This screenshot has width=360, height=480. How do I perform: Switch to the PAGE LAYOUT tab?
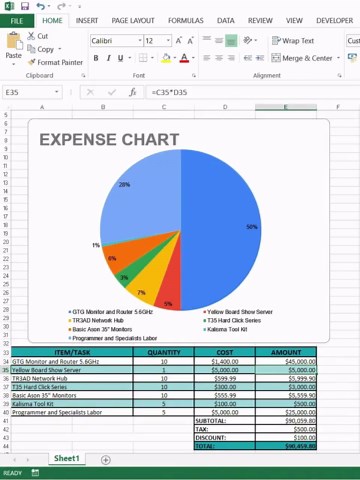click(x=133, y=21)
